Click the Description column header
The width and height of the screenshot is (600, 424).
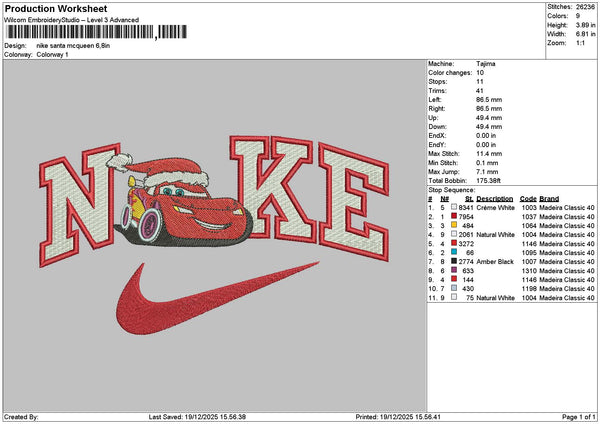click(x=494, y=199)
